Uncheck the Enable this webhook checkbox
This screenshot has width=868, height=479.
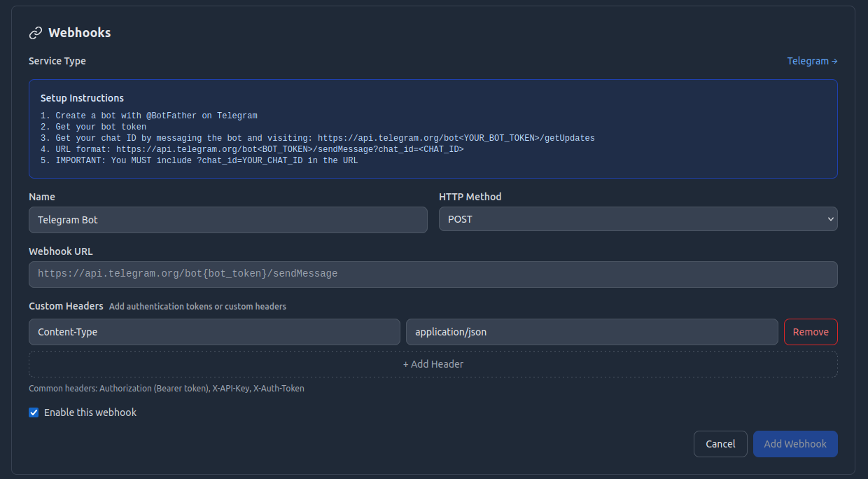click(x=34, y=412)
